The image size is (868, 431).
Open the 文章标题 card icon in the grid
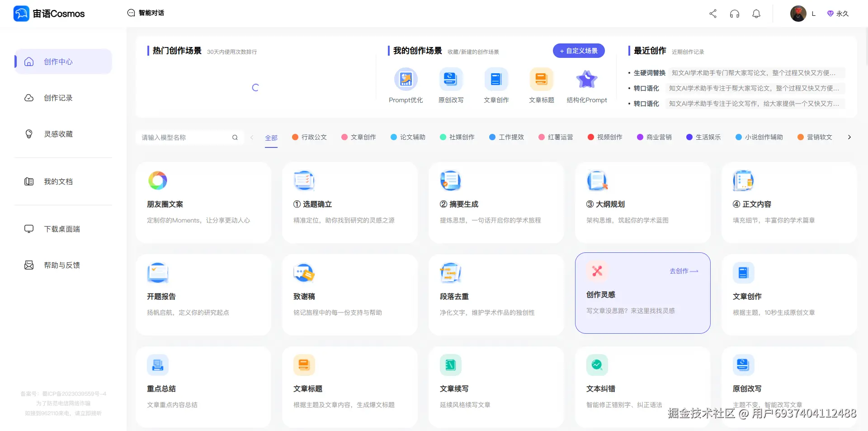tap(304, 365)
